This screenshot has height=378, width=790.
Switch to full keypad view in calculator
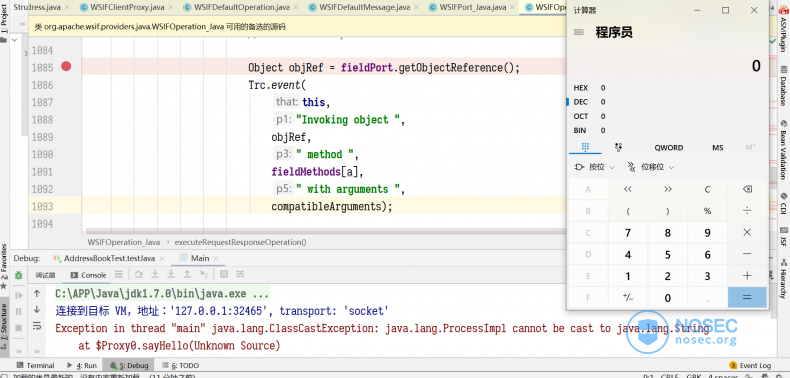coord(585,147)
